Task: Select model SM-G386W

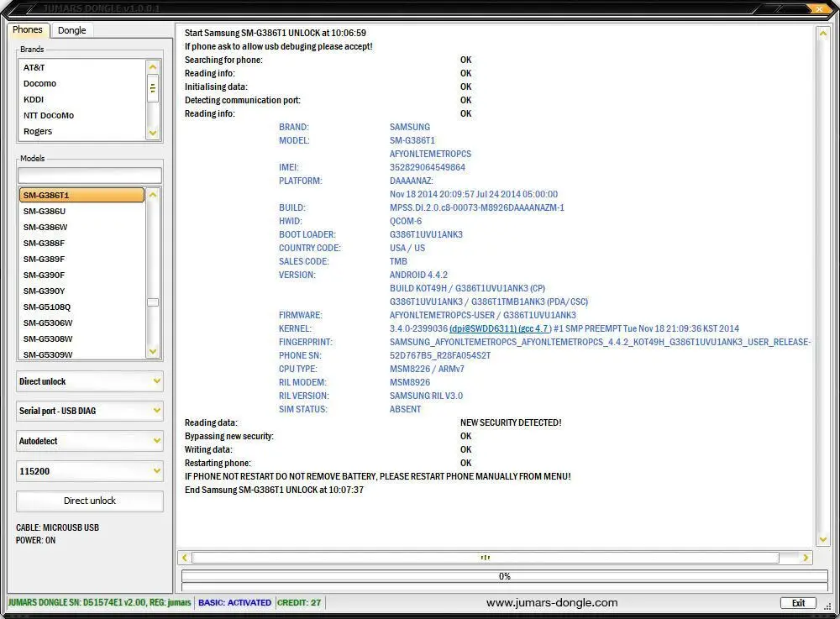Action: pyautogui.click(x=81, y=227)
